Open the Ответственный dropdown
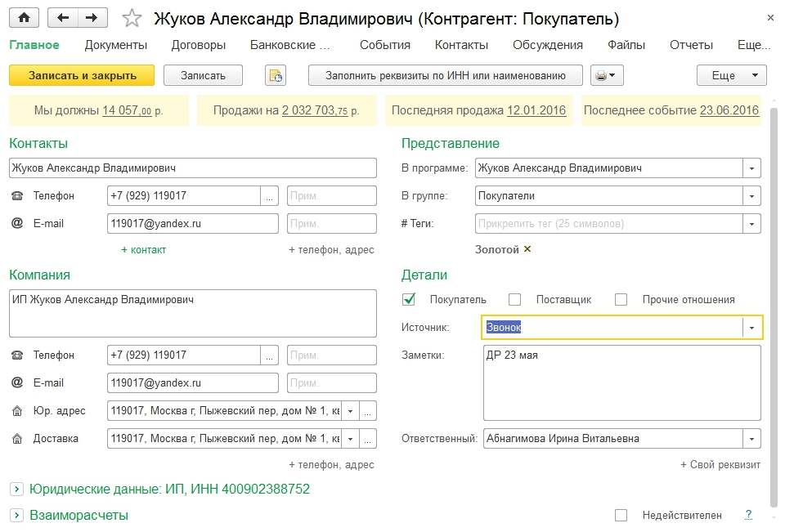The image size is (785, 532). (x=751, y=438)
